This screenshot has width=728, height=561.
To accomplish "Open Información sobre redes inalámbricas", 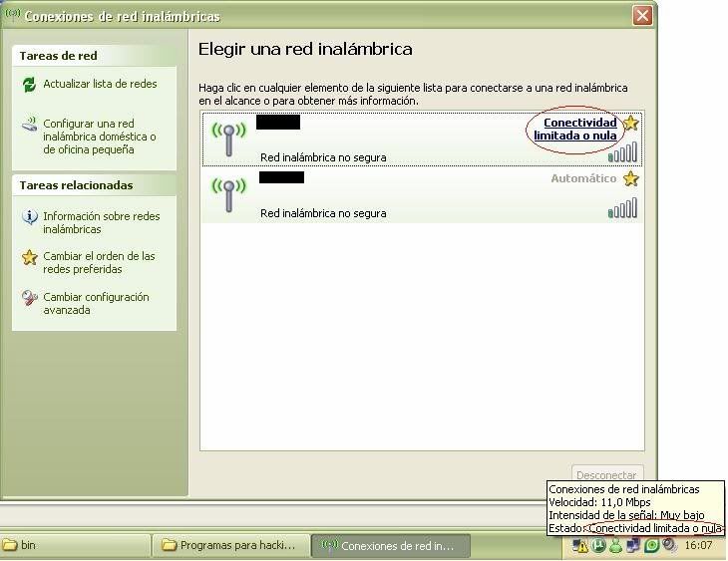I will pyautogui.click(x=101, y=223).
